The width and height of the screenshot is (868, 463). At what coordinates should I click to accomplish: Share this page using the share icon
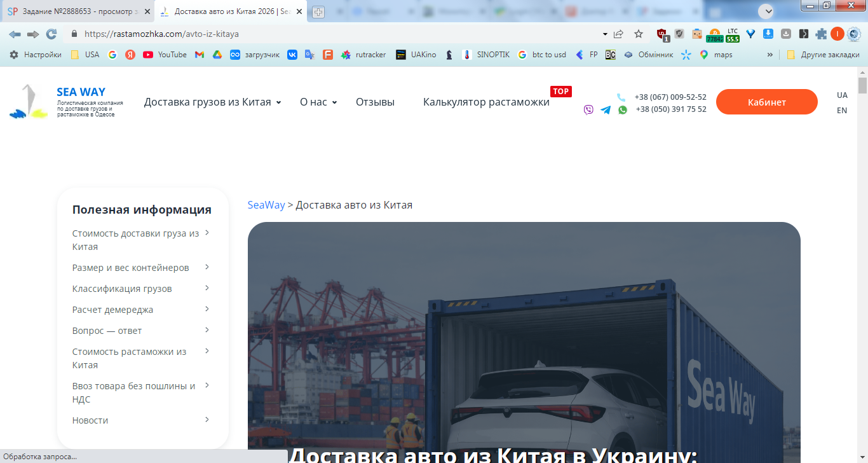618,34
